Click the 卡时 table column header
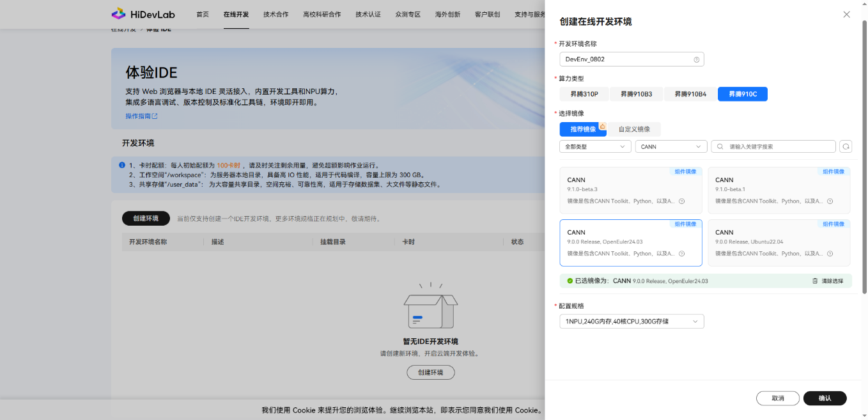The image size is (868, 420). [408, 242]
